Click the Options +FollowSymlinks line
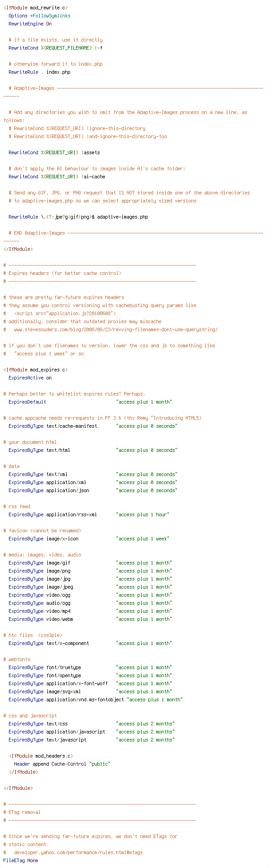 click(x=39, y=16)
